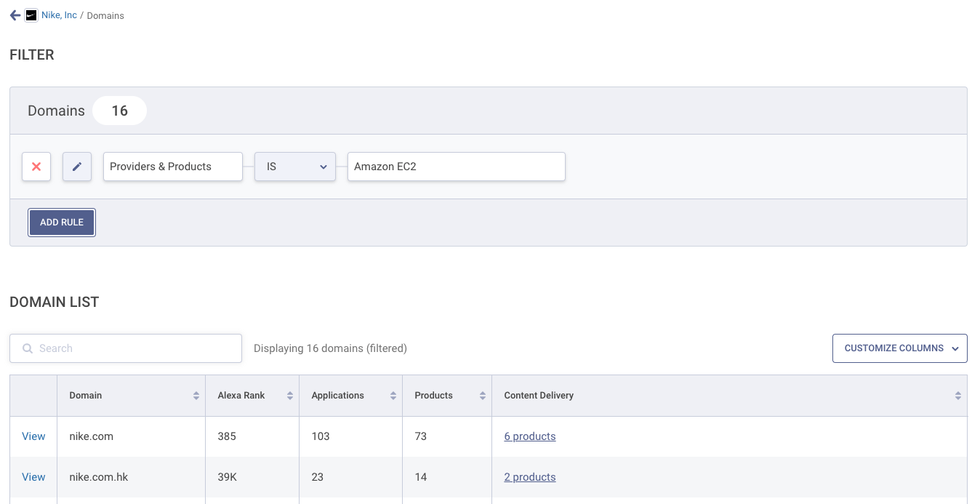Sort by the Applications column arrows
This screenshot has width=980, height=504.
(393, 396)
